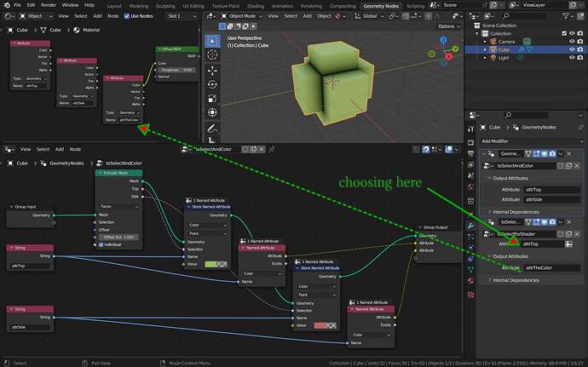Screen dimensions: 588x367
Task: Open the Output properties tab
Action: pyautogui.click(x=471, y=154)
